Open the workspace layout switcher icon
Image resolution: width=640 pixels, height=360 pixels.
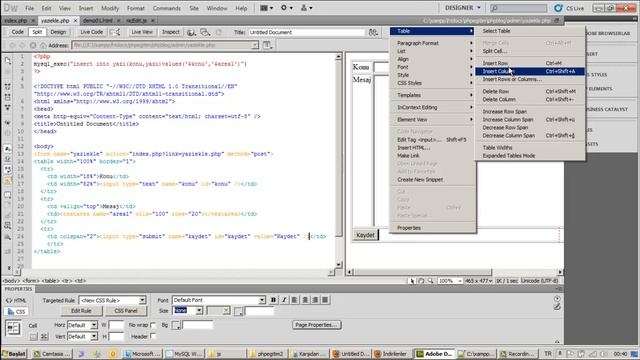266,8
